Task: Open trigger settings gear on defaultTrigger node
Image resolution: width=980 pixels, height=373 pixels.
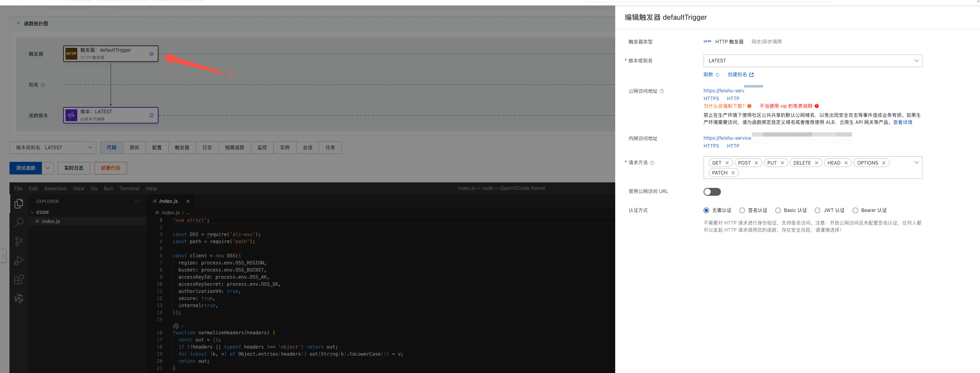Action: point(151,54)
